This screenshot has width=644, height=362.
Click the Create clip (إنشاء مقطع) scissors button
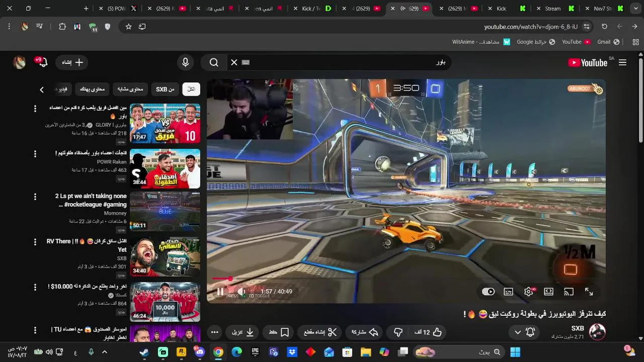[x=320, y=332]
